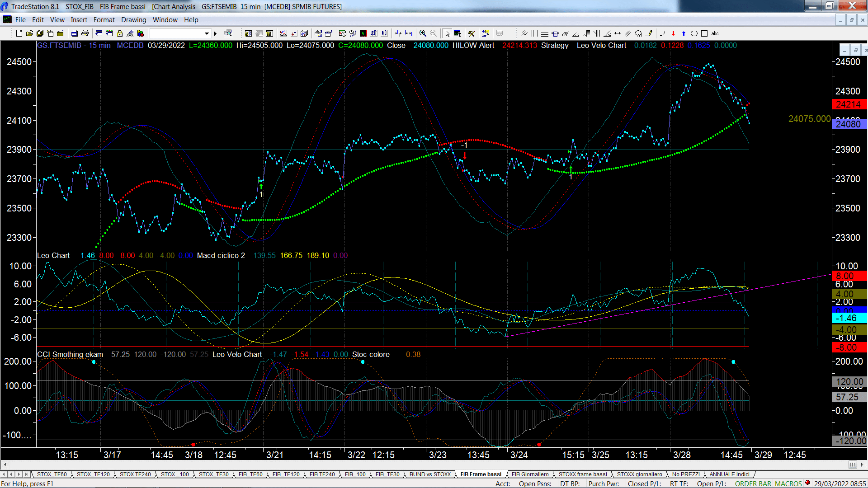Click the hammer and wrench tools icon
868x488 pixels.
(x=471, y=33)
